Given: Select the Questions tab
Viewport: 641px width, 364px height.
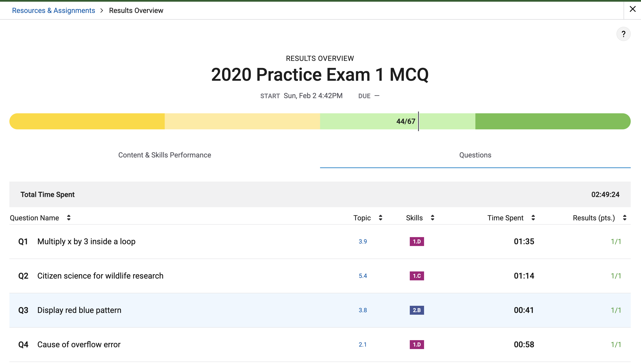Looking at the screenshot, I should [475, 155].
